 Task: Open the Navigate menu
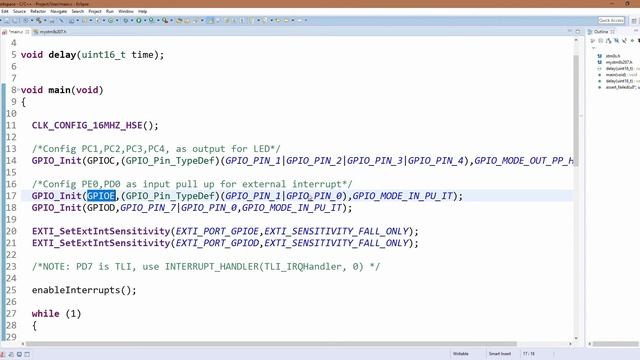(58, 11)
